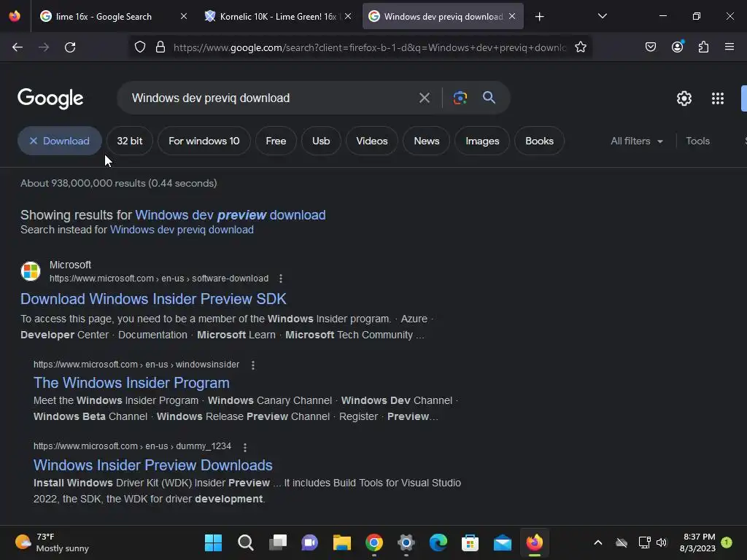Viewport: 747px width, 560px height.
Task: Expand the All filters dropdown
Action: [637, 141]
